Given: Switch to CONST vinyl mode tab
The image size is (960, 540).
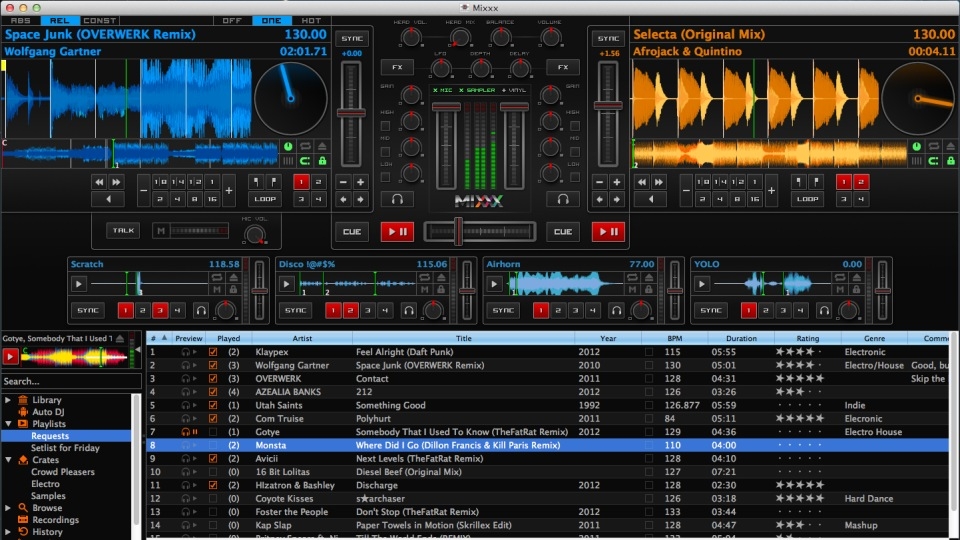Looking at the screenshot, I should point(99,20).
